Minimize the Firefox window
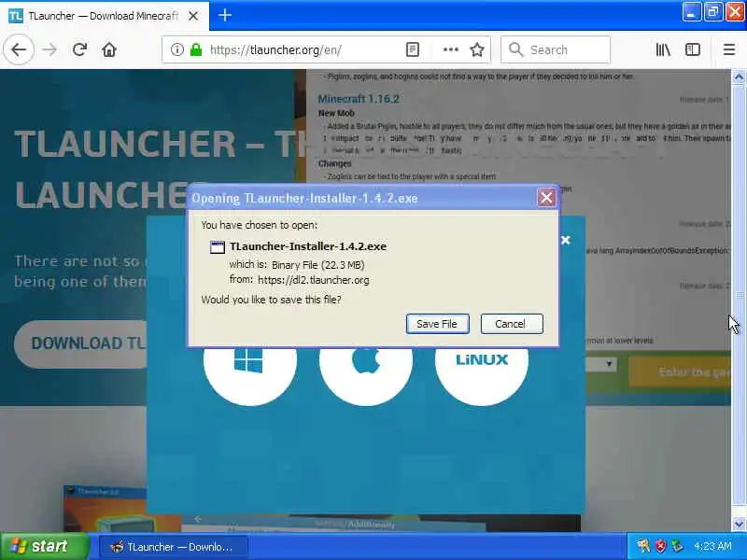747x560 pixels. [x=691, y=12]
